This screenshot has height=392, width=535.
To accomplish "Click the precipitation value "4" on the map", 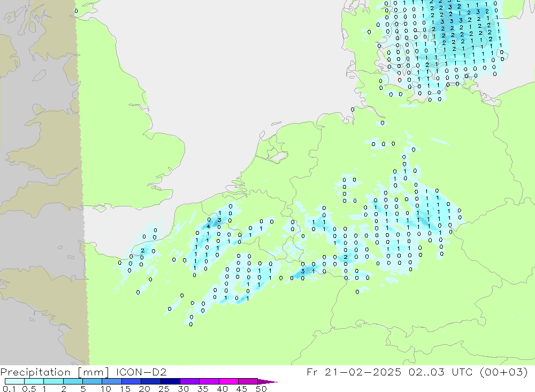I will click(x=208, y=227).
